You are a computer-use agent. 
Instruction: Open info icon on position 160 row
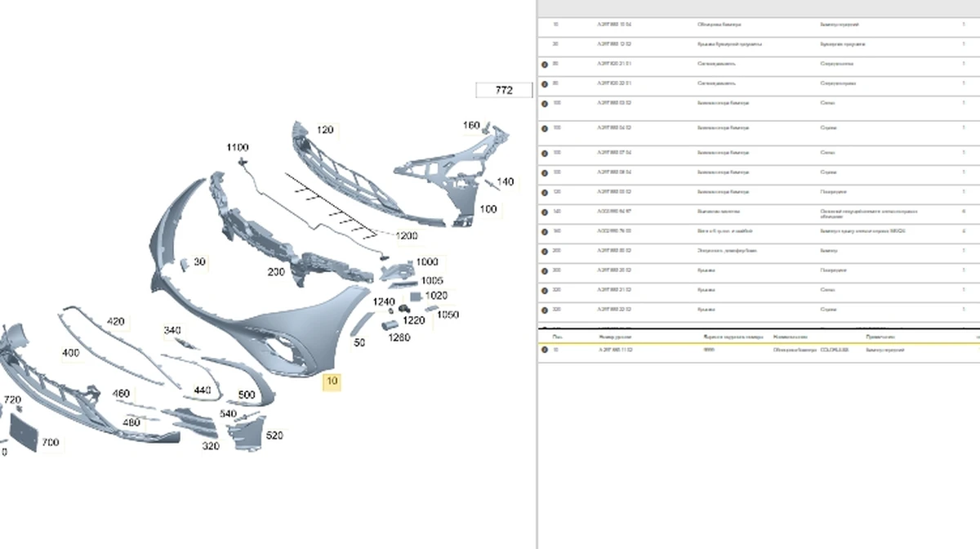545,231
